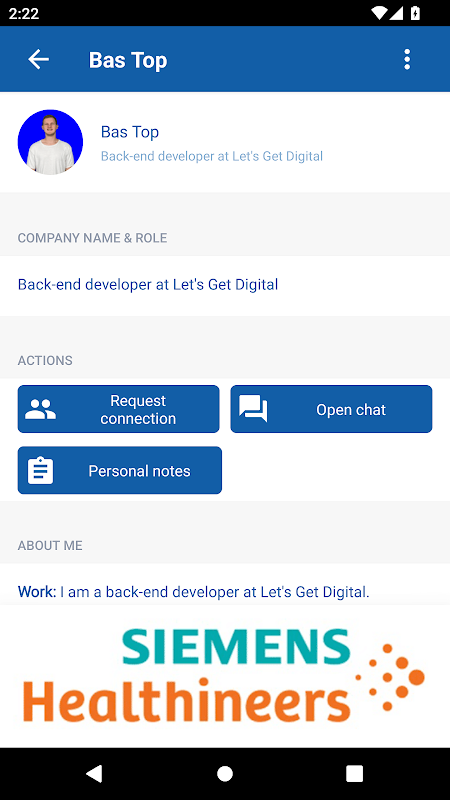Tap the Bas Top header title
450x800 pixels.
click(x=128, y=60)
